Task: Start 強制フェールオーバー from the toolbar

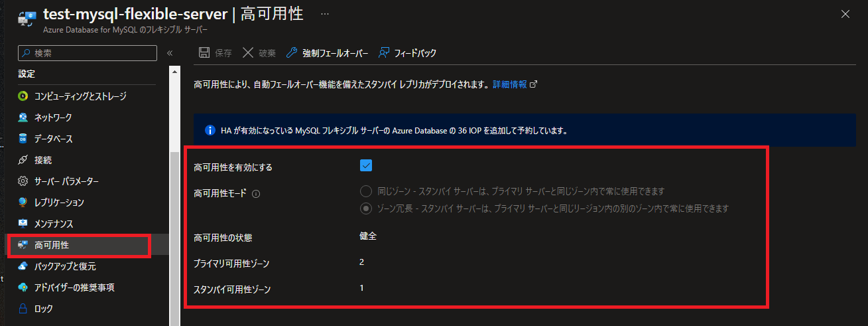Action: pos(335,53)
